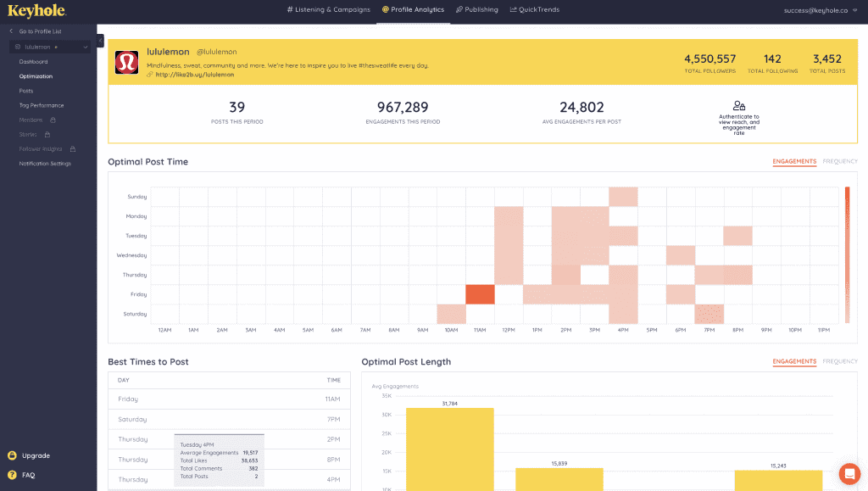Collapse the sidebar with the handle
868x491 pixels.
(100, 41)
